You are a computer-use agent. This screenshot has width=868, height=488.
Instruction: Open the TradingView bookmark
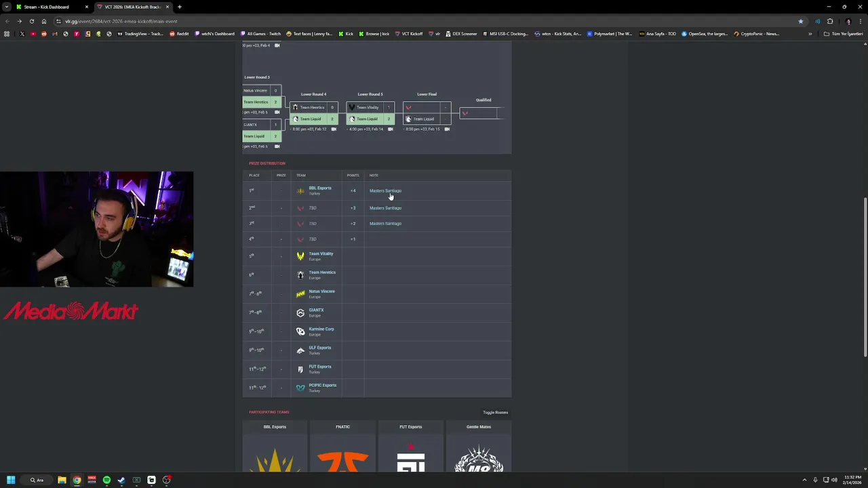coord(141,33)
